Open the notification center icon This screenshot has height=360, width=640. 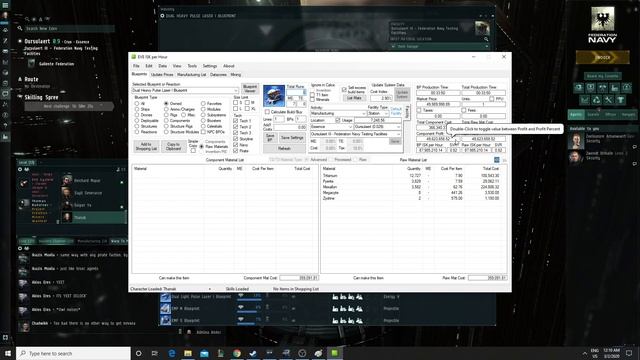629,353
